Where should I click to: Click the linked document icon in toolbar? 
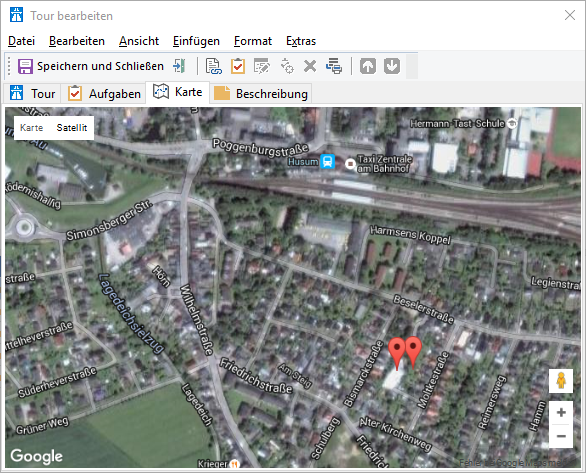click(213, 66)
